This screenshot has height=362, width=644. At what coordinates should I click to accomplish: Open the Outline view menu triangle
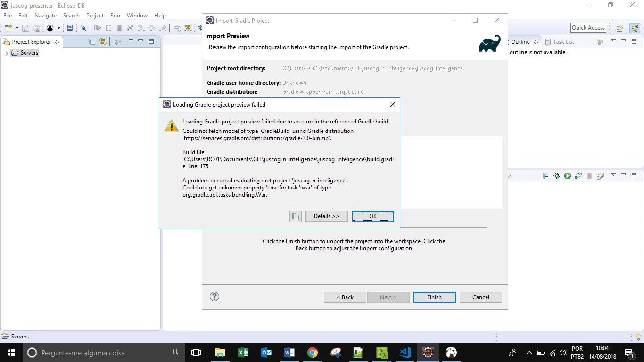614,41
